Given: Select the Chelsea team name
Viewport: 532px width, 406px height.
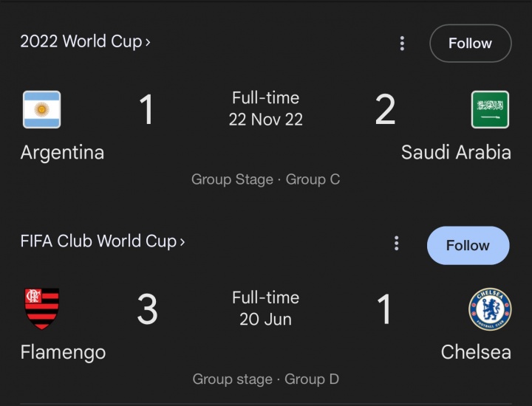Looking at the screenshot, I should 476,353.
